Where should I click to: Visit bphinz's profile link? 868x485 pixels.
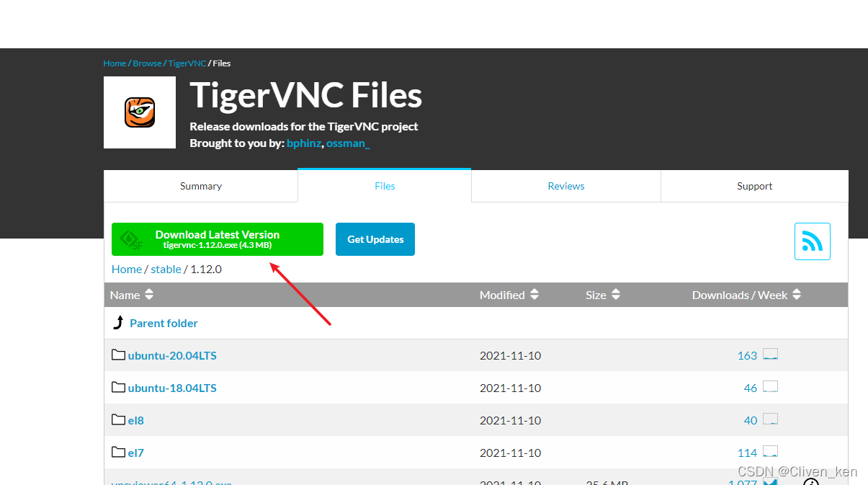coord(303,143)
